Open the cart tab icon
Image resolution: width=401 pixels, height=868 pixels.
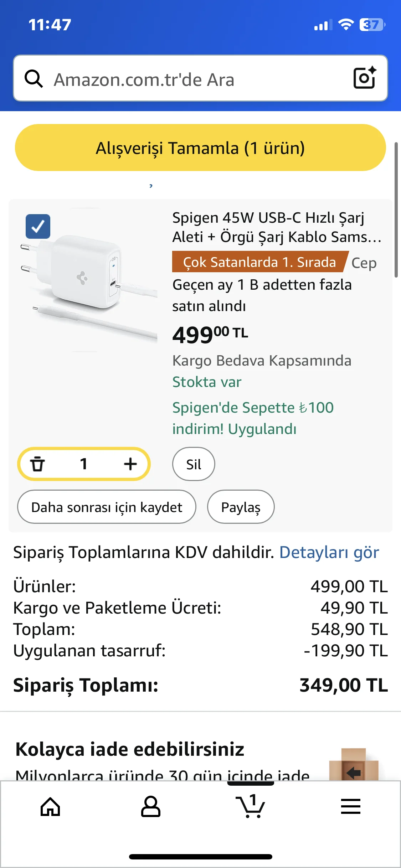(251, 807)
